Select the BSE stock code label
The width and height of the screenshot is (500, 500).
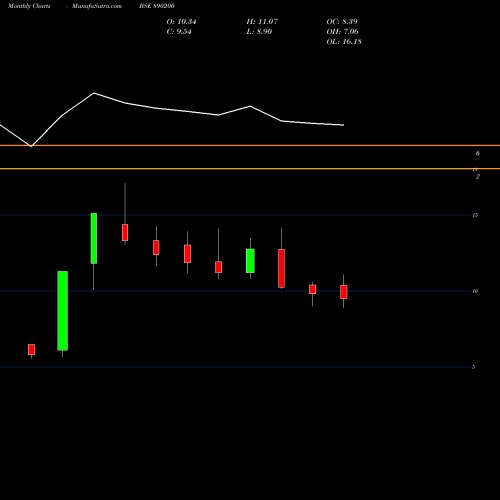coord(157,6)
